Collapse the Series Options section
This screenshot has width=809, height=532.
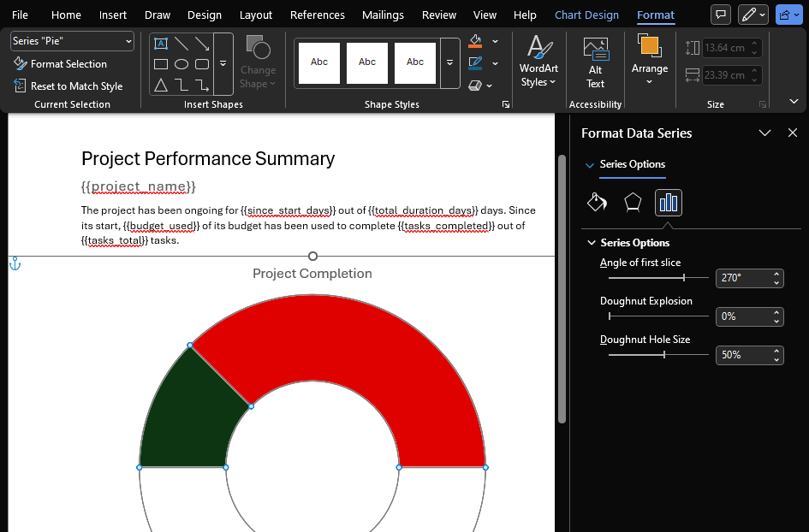592,242
